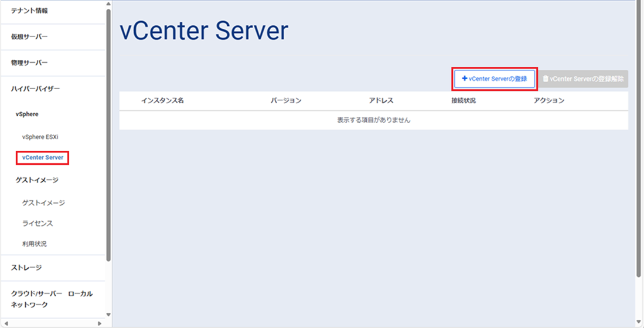Click the アクション column header
The height and width of the screenshot is (328, 644).
(548, 101)
